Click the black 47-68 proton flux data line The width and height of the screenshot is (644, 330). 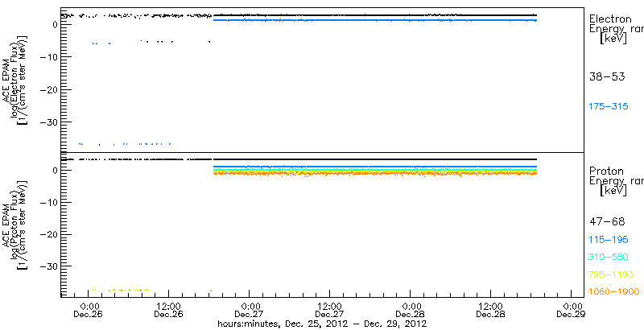(375, 159)
